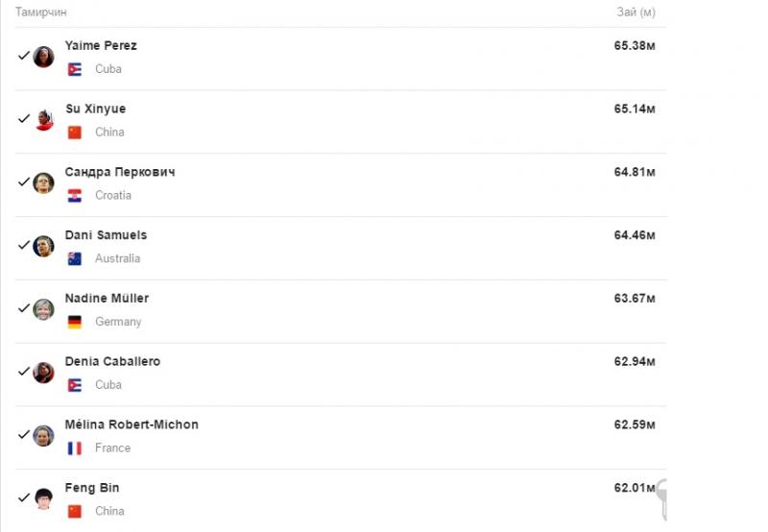Toggle the checkmark beside Dani Samuels

click(24, 245)
